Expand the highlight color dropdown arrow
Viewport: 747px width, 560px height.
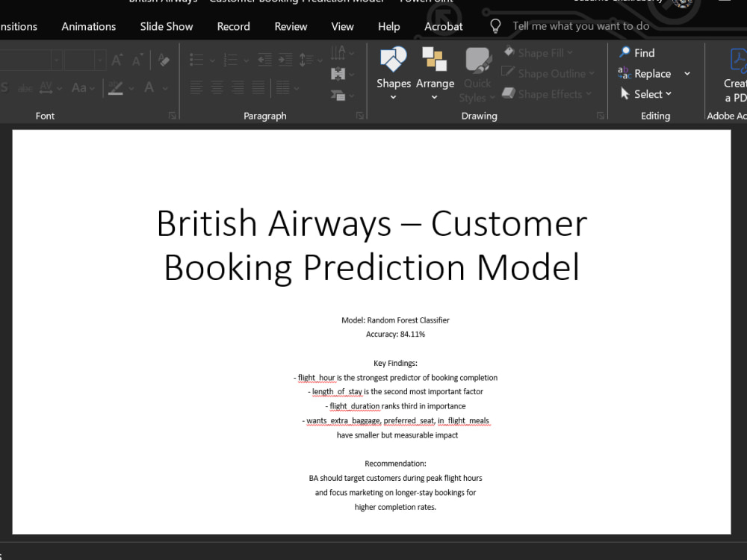point(131,88)
